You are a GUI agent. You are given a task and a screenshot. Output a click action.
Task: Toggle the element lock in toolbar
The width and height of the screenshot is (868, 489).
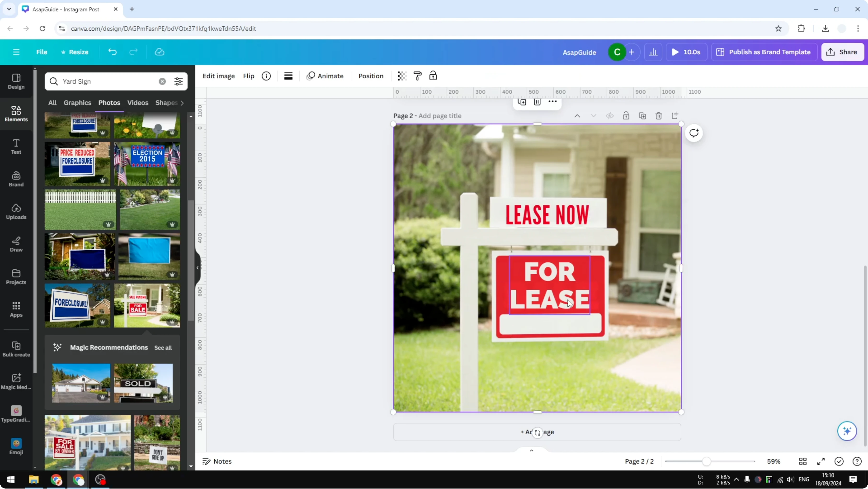pos(433,76)
